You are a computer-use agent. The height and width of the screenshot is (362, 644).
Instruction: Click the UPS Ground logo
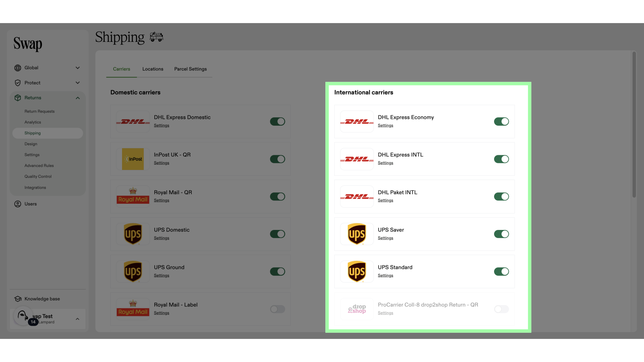click(133, 271)
